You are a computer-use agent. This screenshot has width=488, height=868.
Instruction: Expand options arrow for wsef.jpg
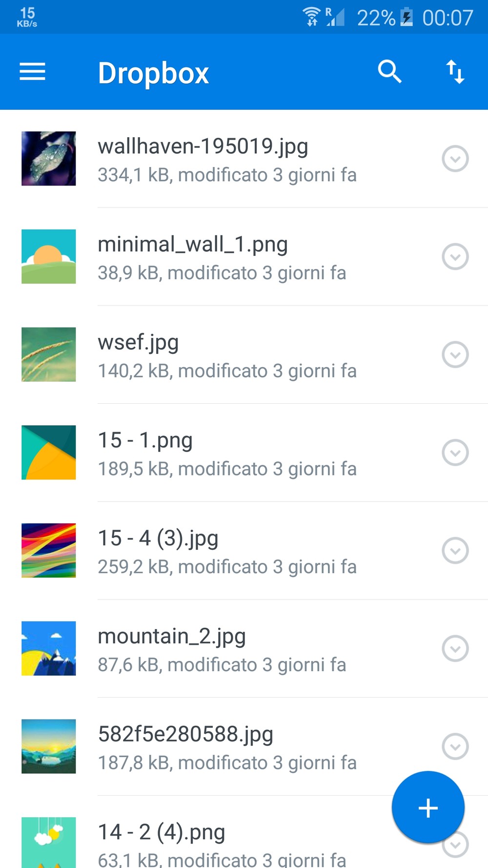pyautogui.click(x=455, y=354)
